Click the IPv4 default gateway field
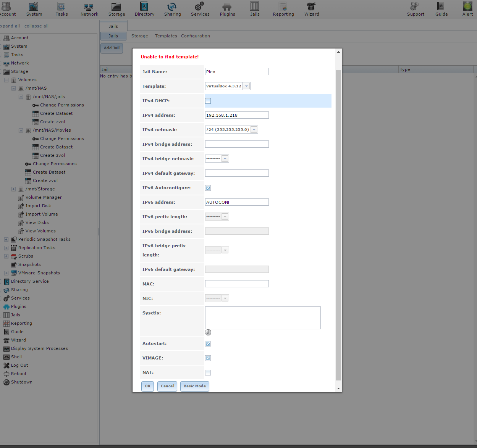The image size is (477, 448). point(237,173)
